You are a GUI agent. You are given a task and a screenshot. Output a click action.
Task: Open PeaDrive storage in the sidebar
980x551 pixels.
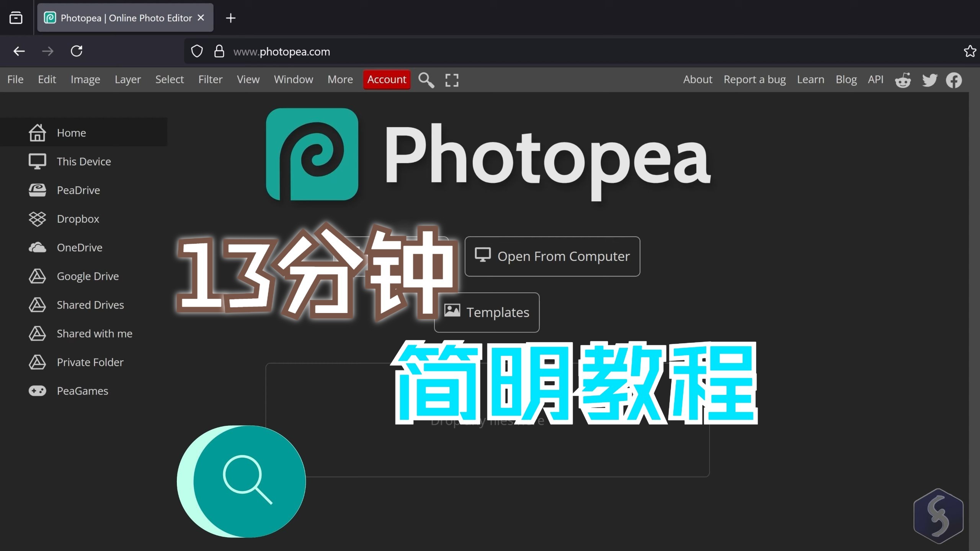[83, 190]
